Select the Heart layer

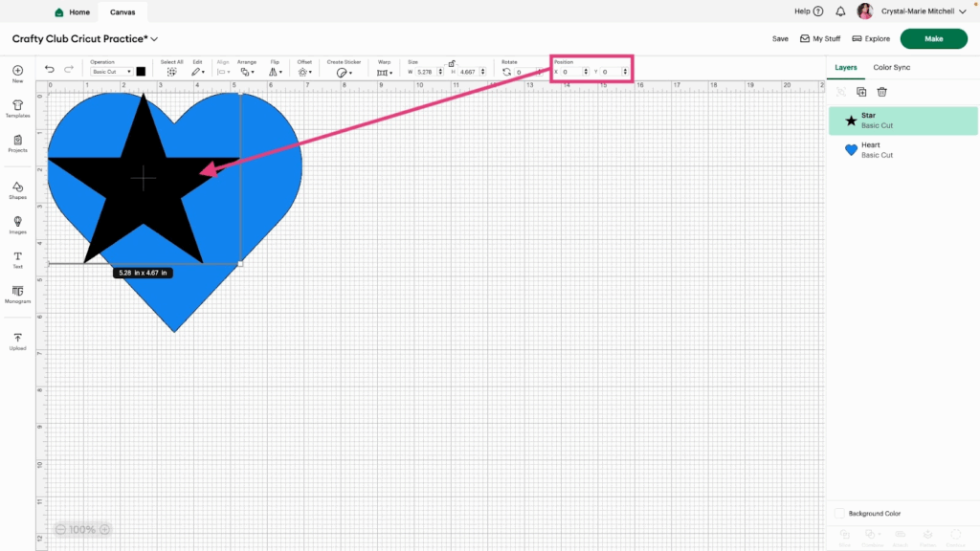(903, 150)
